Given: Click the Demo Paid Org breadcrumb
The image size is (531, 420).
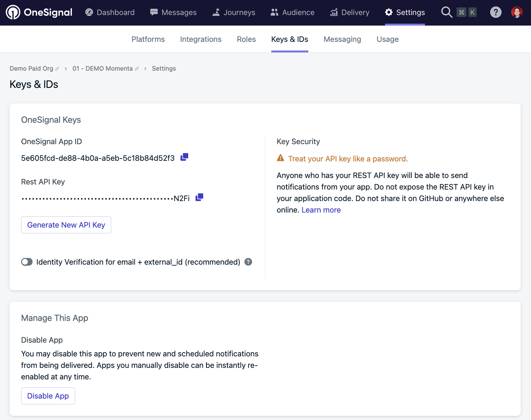Looking at the screenshot, I should click(31, 68).
